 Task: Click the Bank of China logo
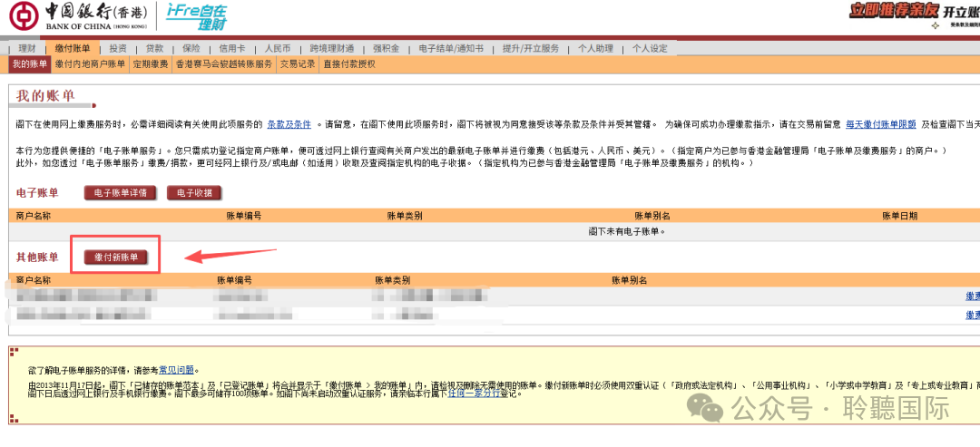click(x=82, y=16)
